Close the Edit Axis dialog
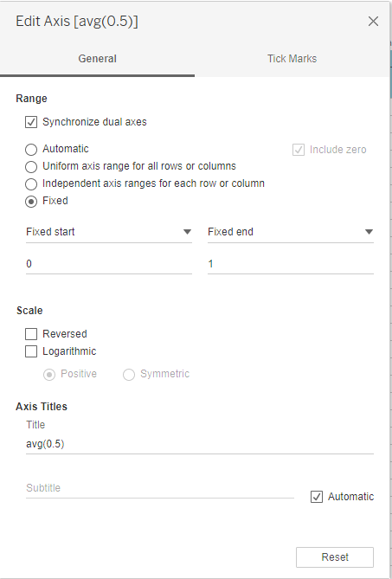 [373, 22]
